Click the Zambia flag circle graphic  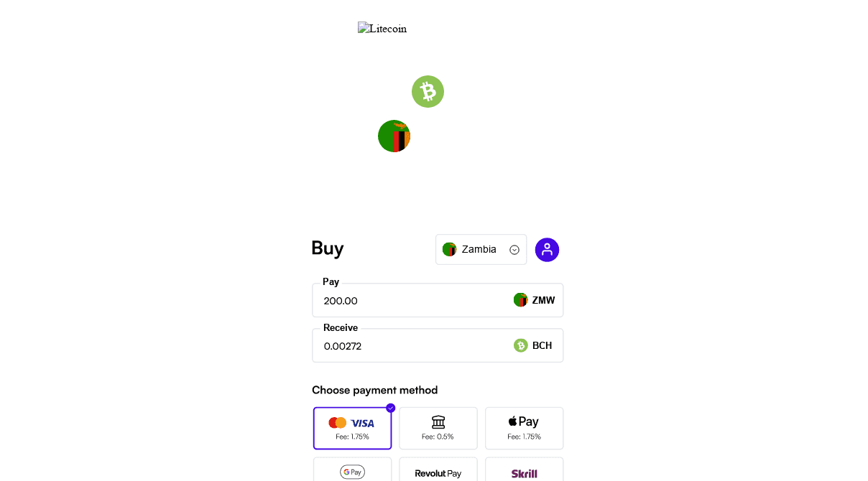[x=394, y=136]
